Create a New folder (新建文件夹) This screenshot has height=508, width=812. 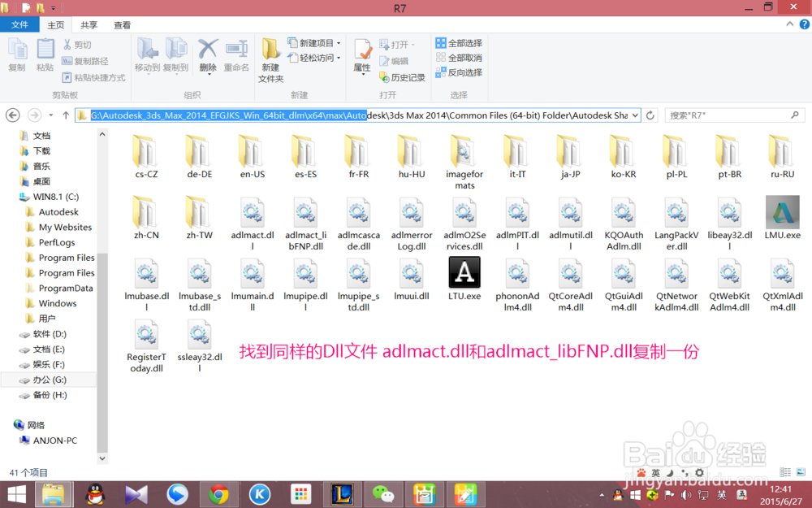tap(271, 61)
